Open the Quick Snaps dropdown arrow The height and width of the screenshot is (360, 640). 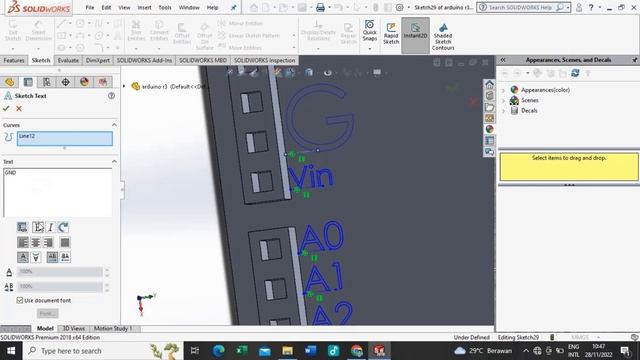click(369, 49)
